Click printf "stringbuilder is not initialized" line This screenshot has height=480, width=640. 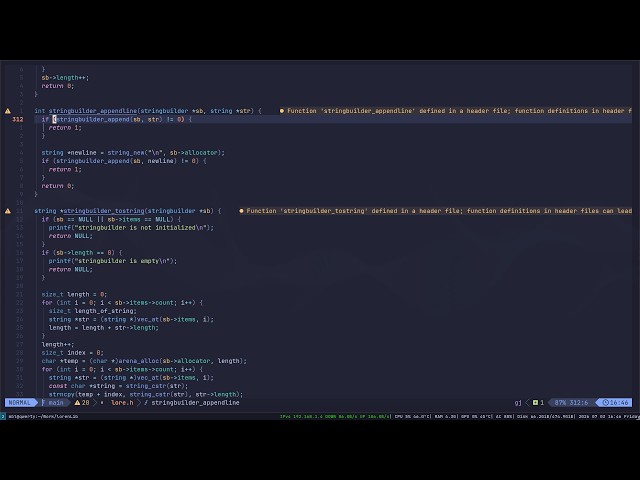131,228
